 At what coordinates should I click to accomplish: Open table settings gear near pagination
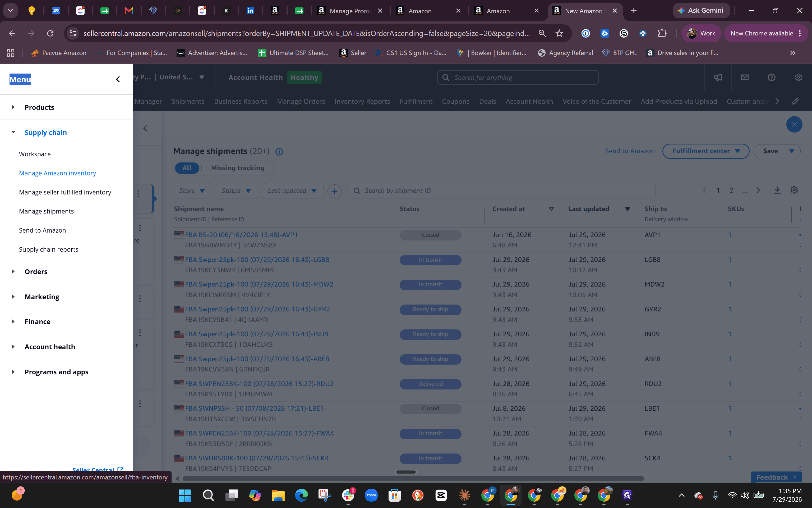[x=794, y=190]
